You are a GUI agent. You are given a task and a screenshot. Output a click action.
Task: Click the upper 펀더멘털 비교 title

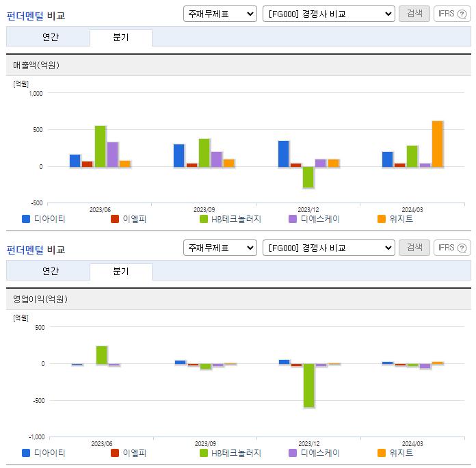36,16
